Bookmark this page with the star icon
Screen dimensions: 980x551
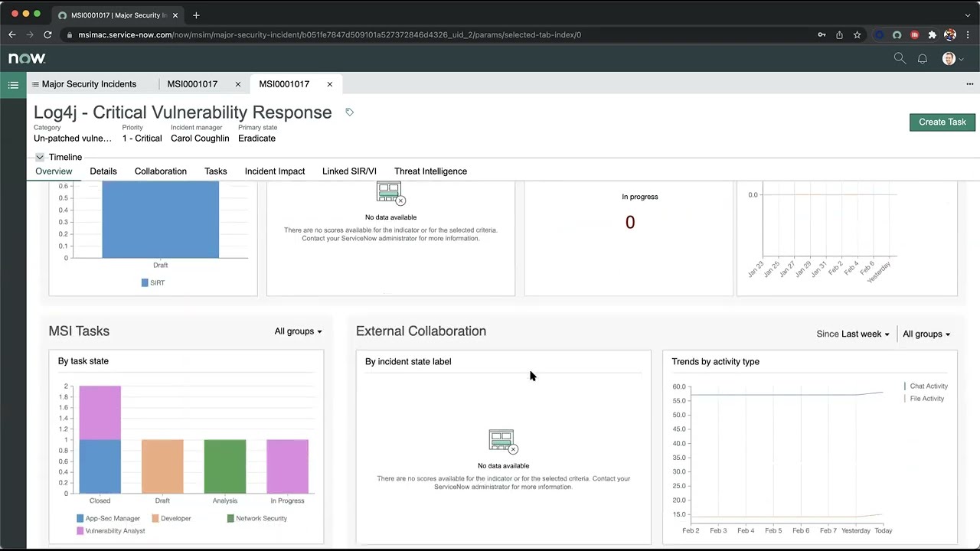857,34
